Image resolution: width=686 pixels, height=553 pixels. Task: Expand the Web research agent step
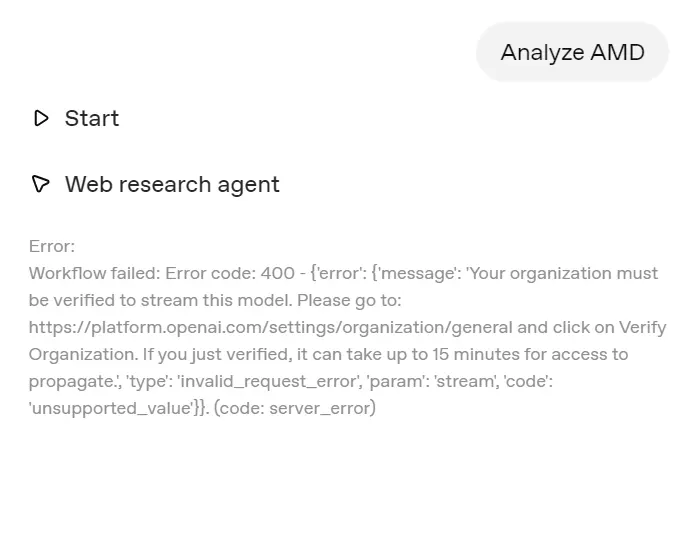tap(172, 184)
